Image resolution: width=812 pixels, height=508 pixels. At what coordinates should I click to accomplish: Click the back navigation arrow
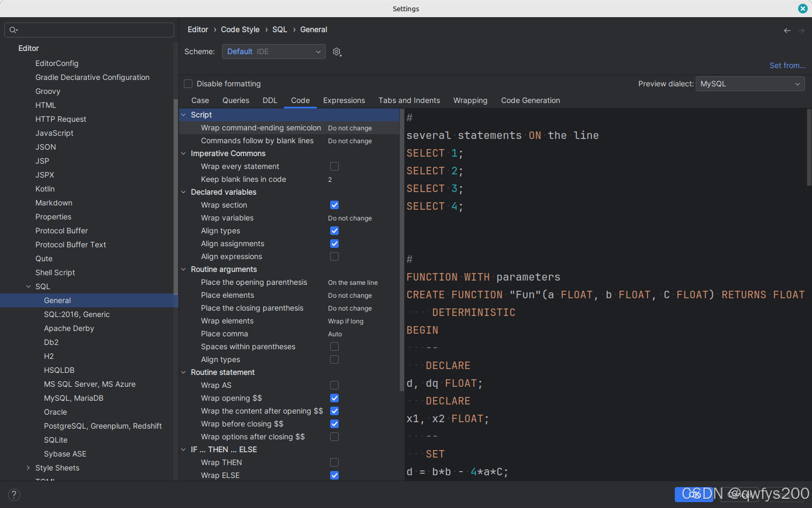pyautogui.click(x=787, y=31)
